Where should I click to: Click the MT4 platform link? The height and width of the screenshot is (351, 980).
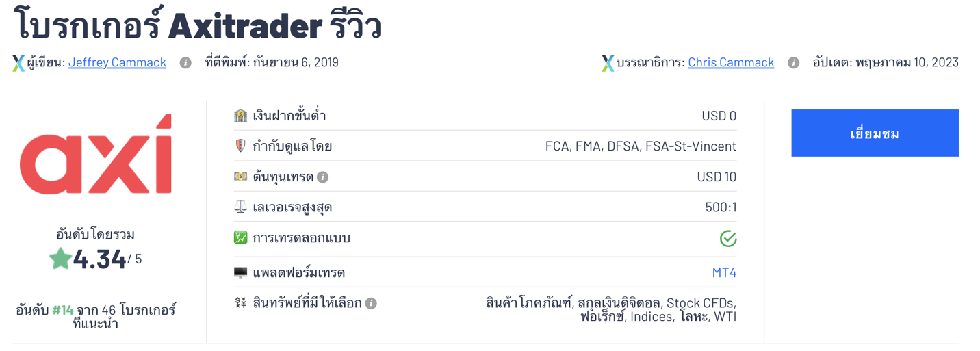point(724,272)
